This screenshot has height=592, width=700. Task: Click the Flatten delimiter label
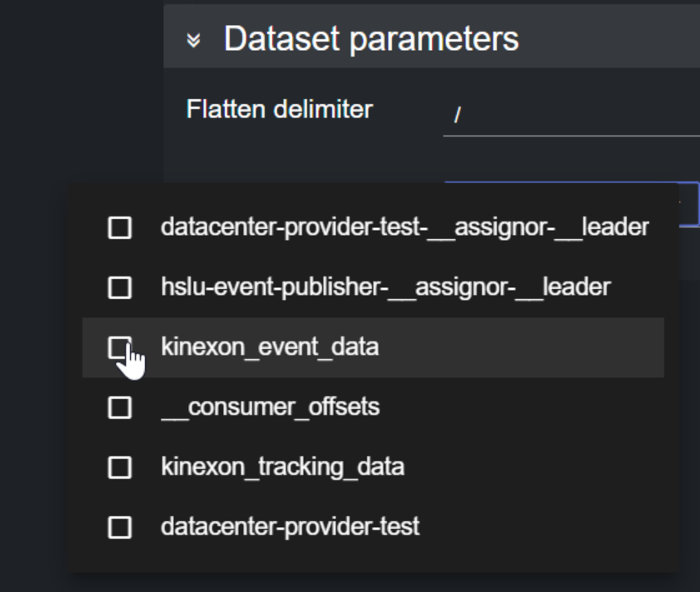tap(279, 109)
